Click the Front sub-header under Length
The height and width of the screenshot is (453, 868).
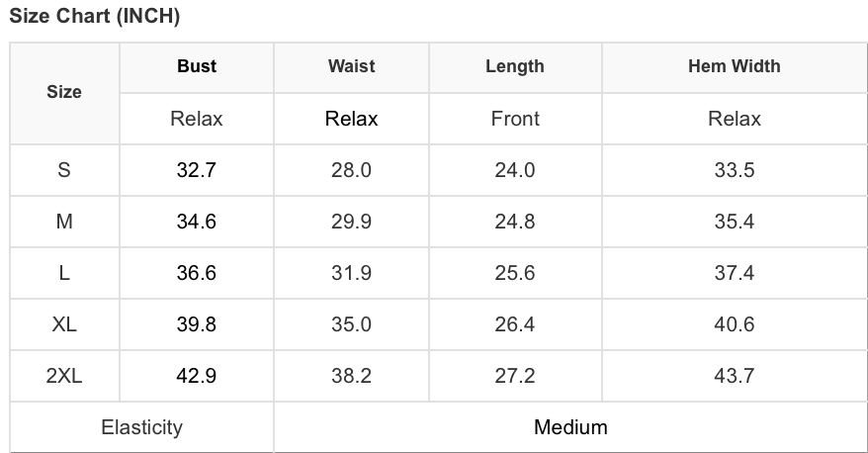pos(515,119)
